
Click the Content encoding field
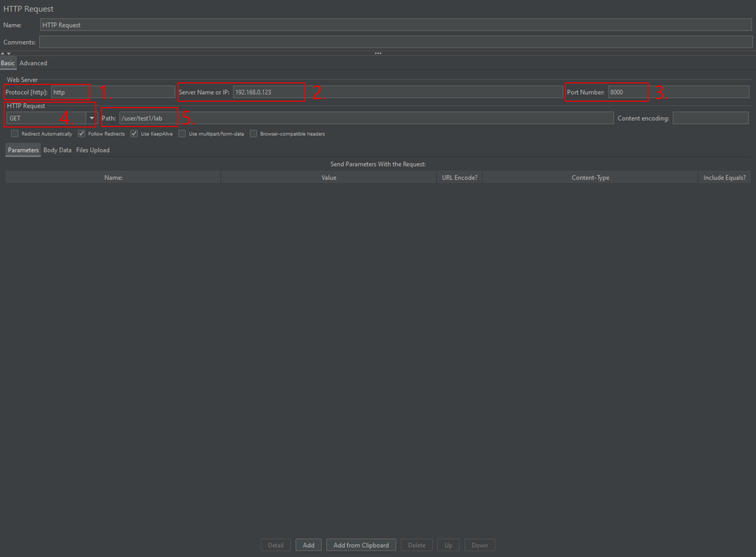(710, 118)
